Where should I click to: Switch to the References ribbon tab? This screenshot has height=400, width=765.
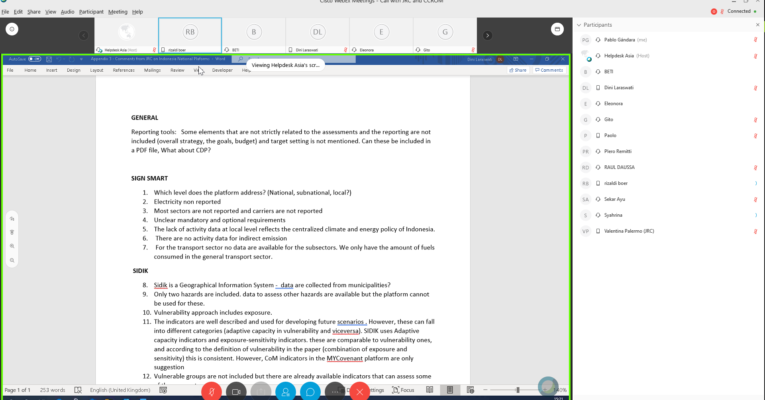123,71
